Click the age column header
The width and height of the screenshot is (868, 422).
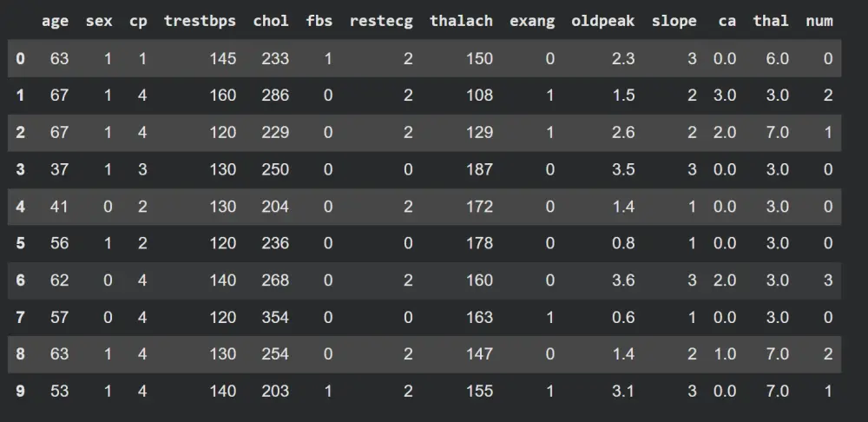coord(55,21)
